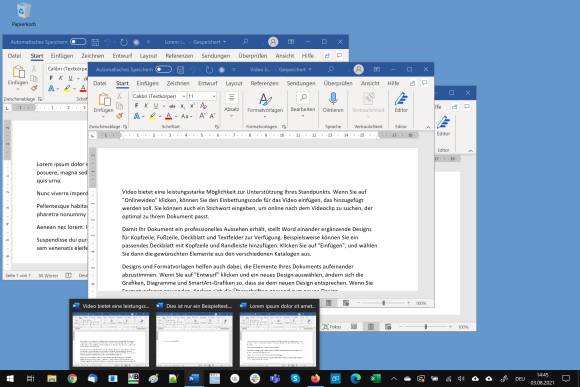Open Google Chrome from the taskbar
Viewport: 580px width, 387px height.
point(72,378)
